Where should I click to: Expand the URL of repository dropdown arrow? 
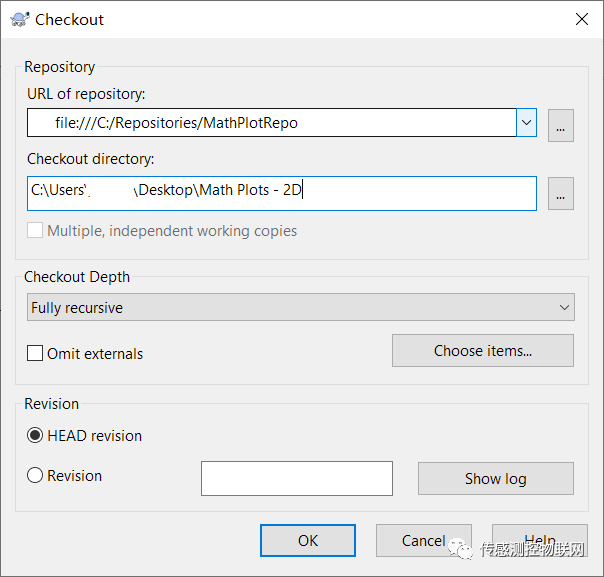527,123
